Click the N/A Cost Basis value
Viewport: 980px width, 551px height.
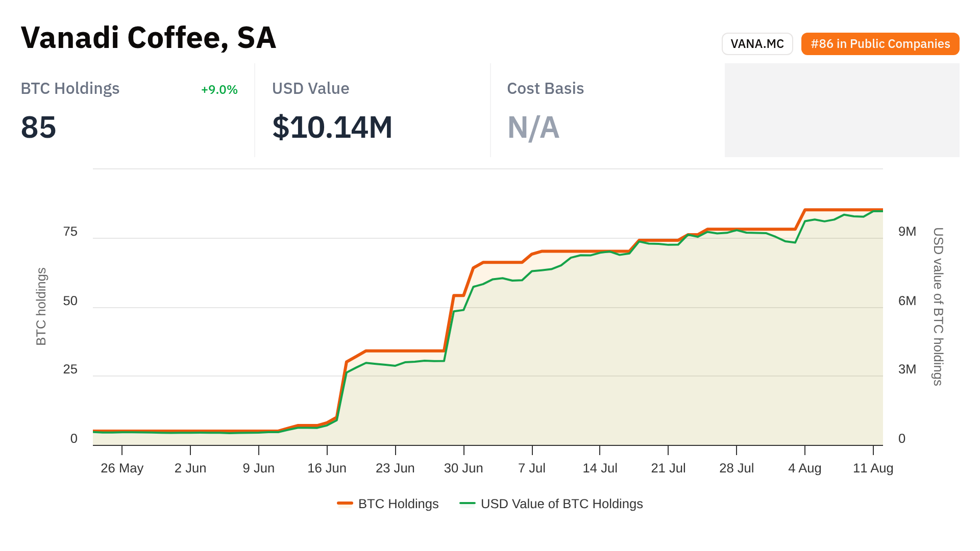point(533,128)
